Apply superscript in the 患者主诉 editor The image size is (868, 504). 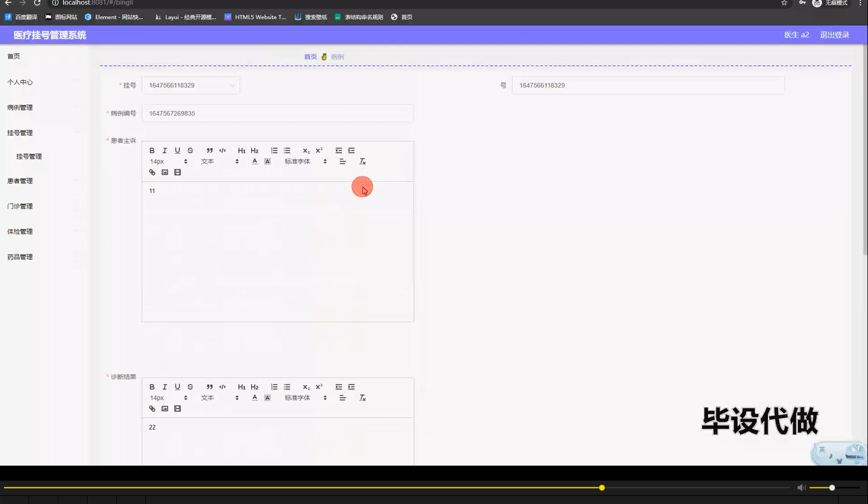click(x=319, y=151)
